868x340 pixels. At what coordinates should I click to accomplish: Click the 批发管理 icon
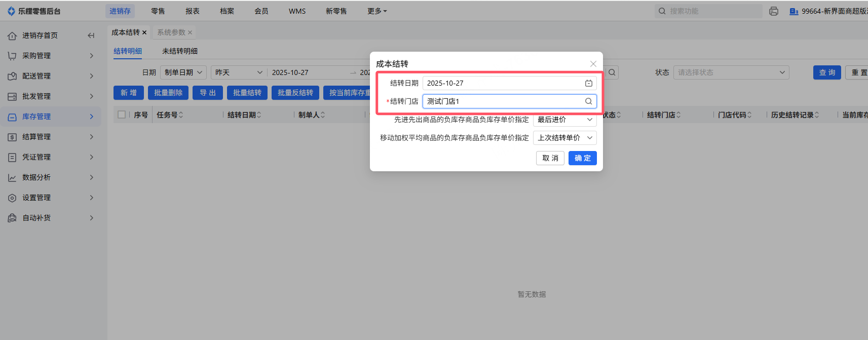tap(12, 96)
